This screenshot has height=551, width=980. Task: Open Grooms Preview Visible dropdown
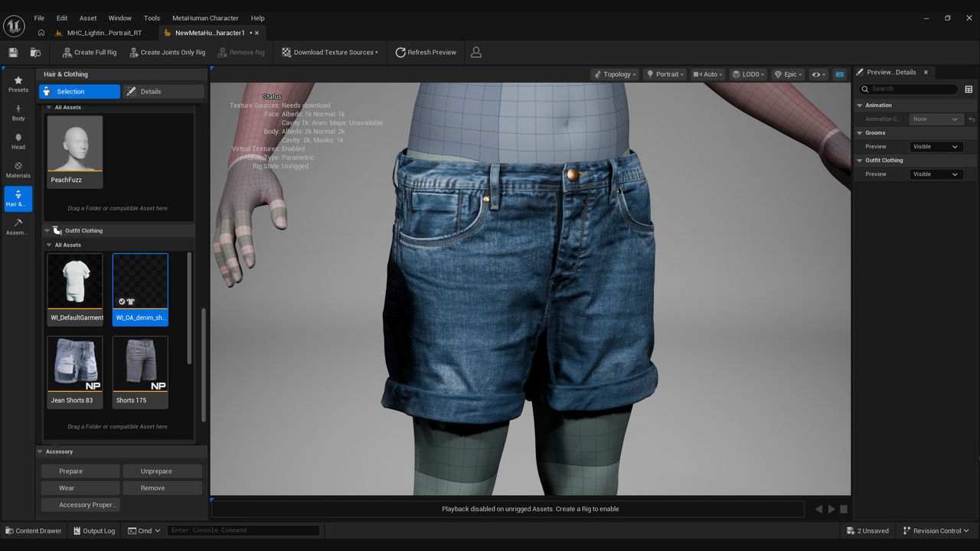(x=936, y=147)
